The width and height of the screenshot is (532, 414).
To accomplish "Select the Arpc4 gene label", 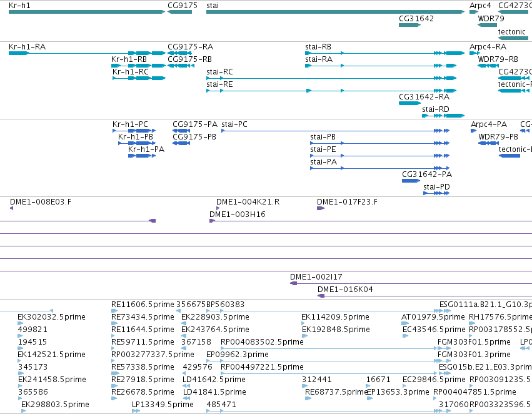I will point(480,6).
